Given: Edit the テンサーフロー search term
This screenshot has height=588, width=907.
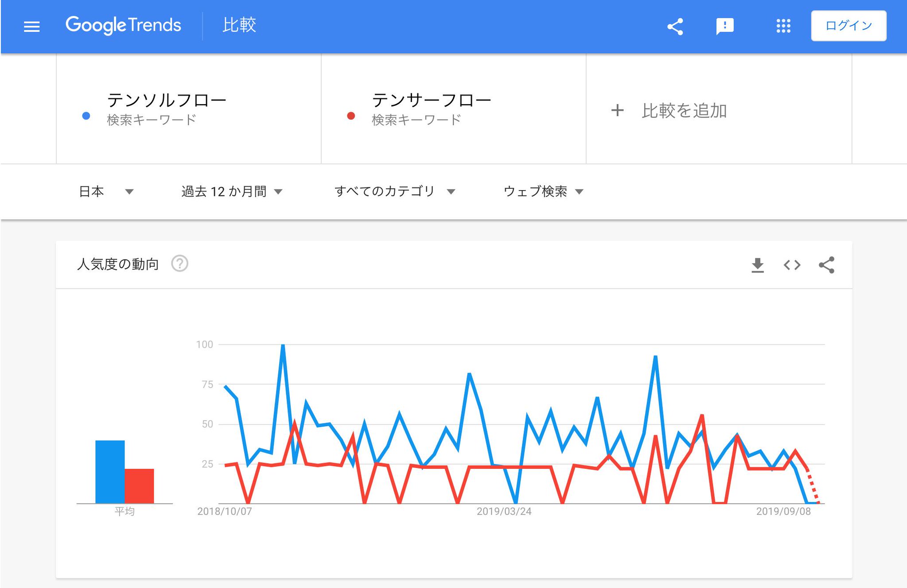Looking at the screenshot, I should pyautogui.click(x=431, y=100).
